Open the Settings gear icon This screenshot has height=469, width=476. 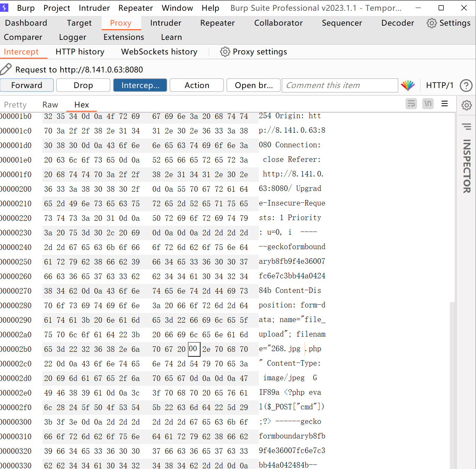(x=432, y=23)
